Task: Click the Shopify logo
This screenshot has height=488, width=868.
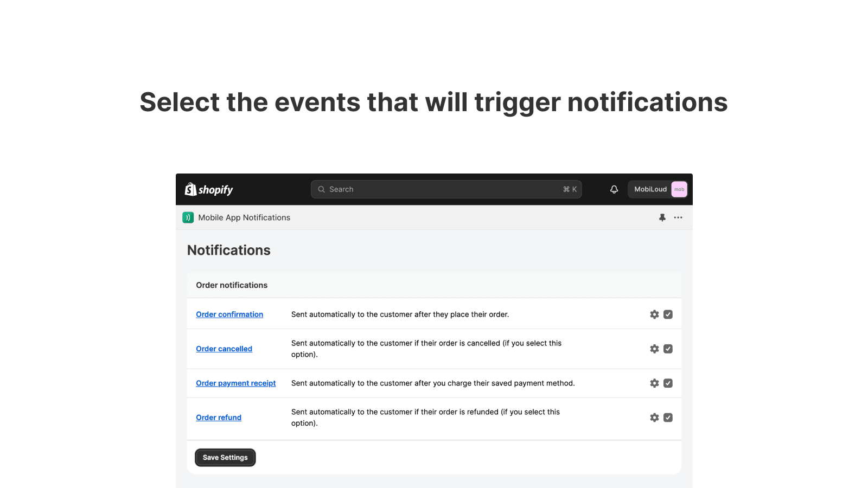Action: (209, 189)
